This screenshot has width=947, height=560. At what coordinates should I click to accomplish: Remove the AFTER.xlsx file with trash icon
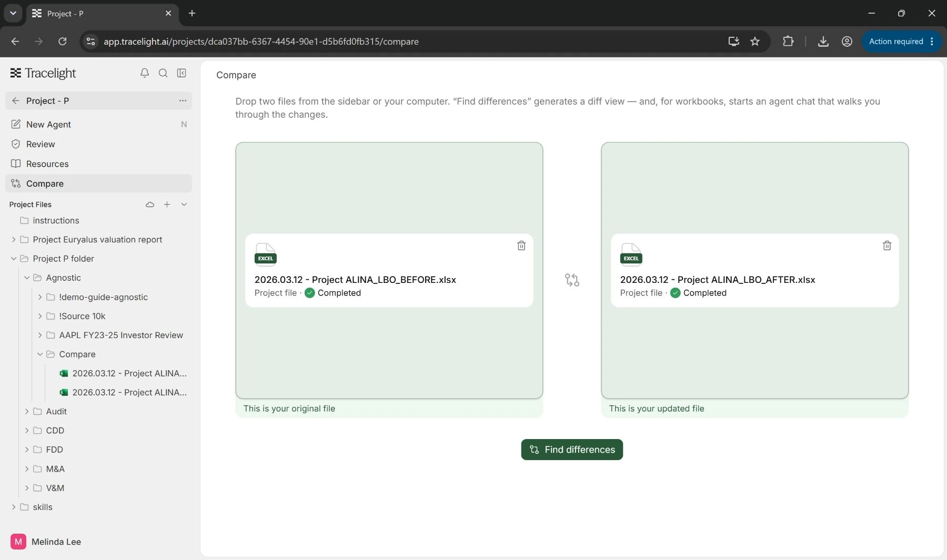click(x=887, y=246)
